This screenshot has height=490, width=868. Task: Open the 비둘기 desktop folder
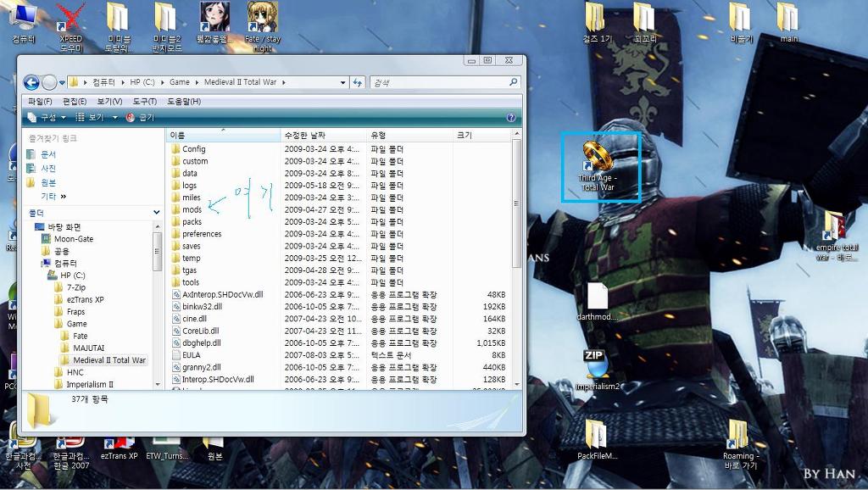click(x=741, y=23)
